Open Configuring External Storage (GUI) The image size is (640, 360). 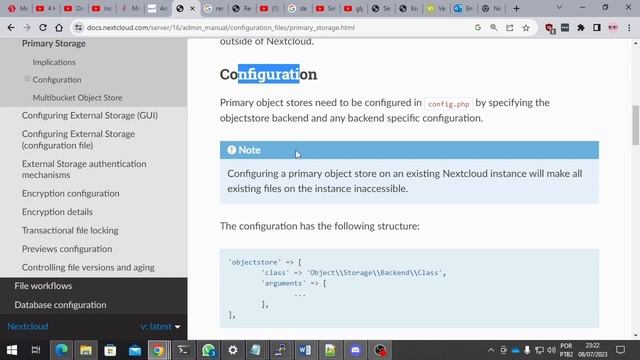pyautogui.click(x=90, y=116)
